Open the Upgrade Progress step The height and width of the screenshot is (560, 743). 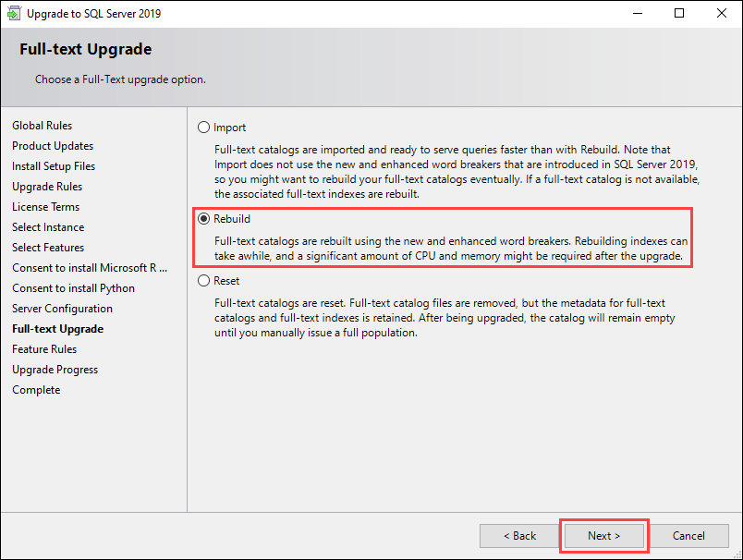55,370
